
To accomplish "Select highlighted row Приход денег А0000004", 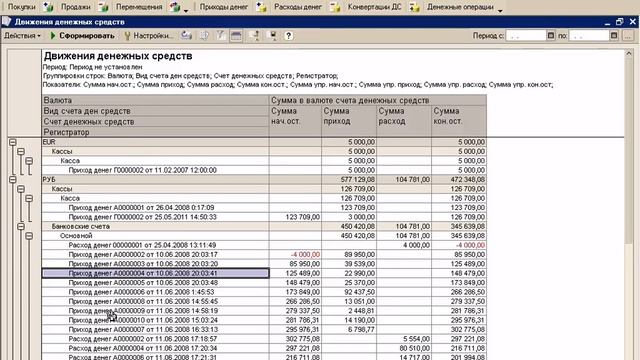I will click(x=155, y=273).
